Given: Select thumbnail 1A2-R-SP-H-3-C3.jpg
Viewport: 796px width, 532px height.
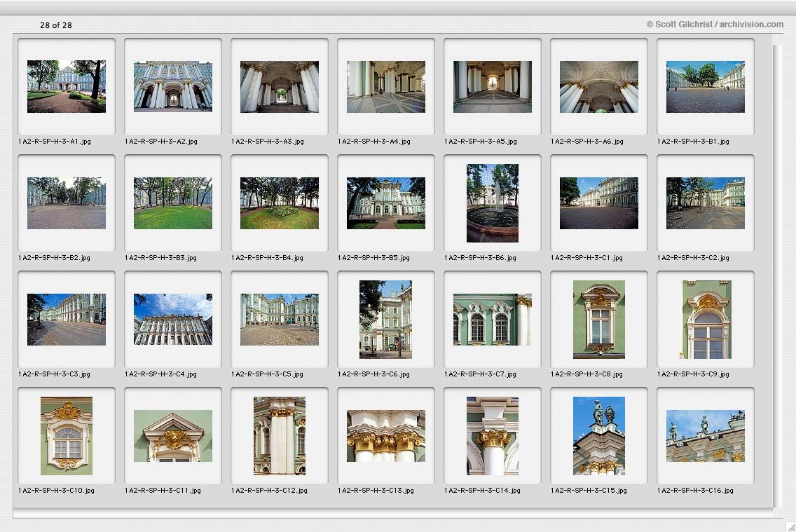Looking at the screenshot, I should pos(67,320).
